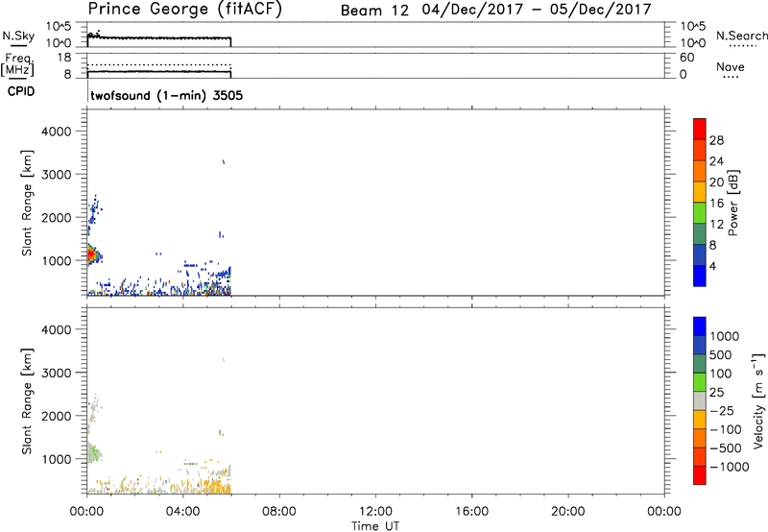Pick the blue top segment of Velocity colorbar
Viewport: 768px width, 532px height.
[700, 326]
